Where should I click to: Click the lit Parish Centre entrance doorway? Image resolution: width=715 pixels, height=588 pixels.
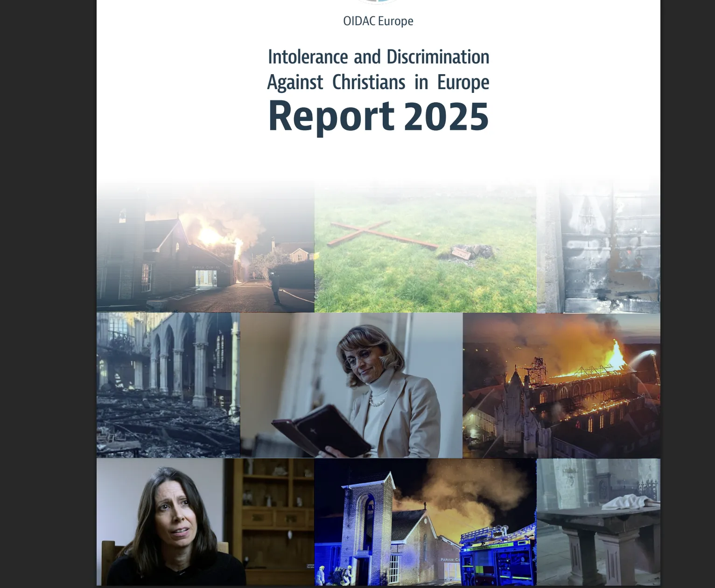[x=206, y=278]
